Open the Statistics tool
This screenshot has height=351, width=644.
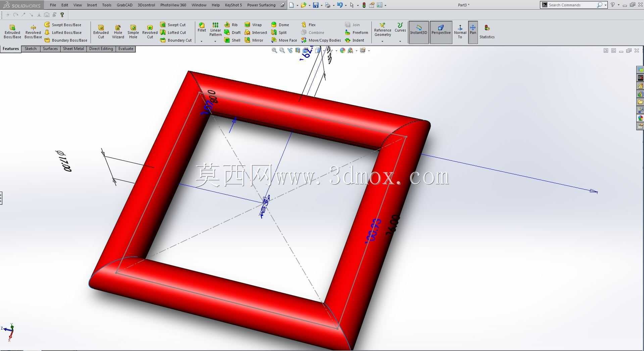[x=487, y=32]
